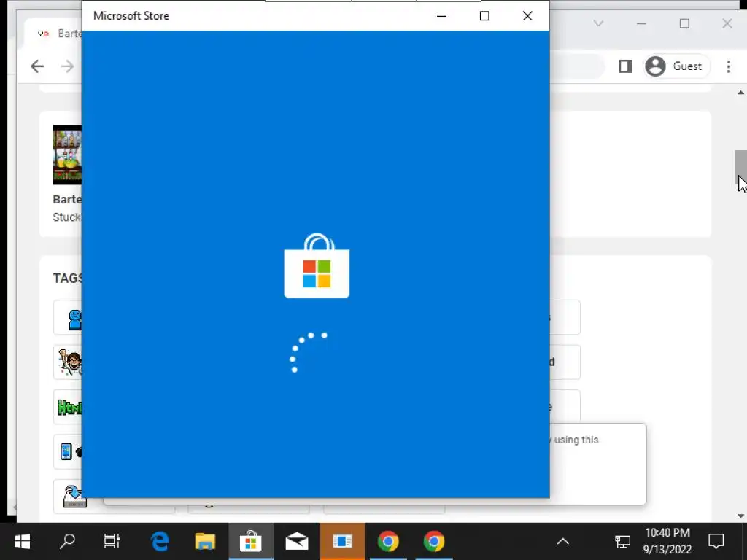
Task: Open File Explorer from the taskbar
Action: tap(205, 542)
